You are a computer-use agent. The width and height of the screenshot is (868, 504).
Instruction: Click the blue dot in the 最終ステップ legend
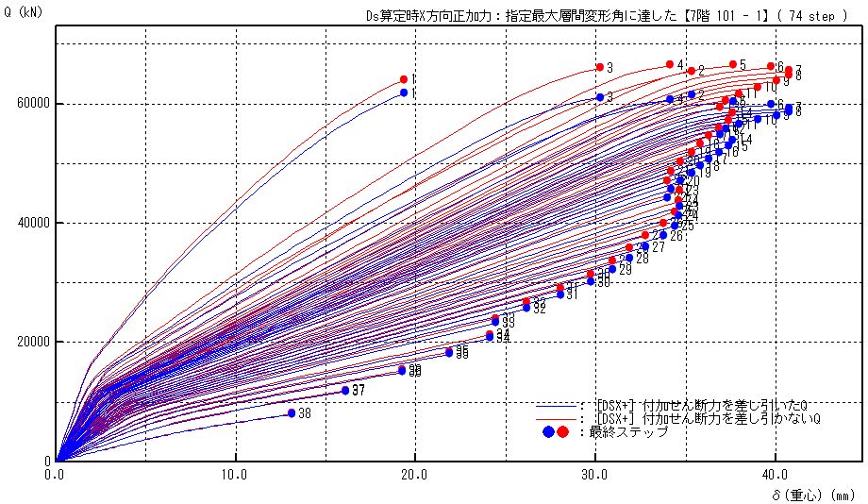pos(548,432)
